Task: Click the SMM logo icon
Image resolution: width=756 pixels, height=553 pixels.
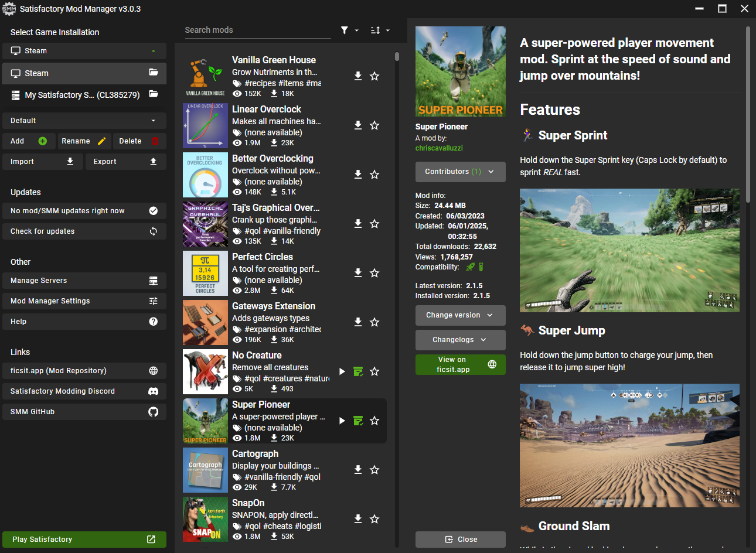Action: [x=9, y=9]
